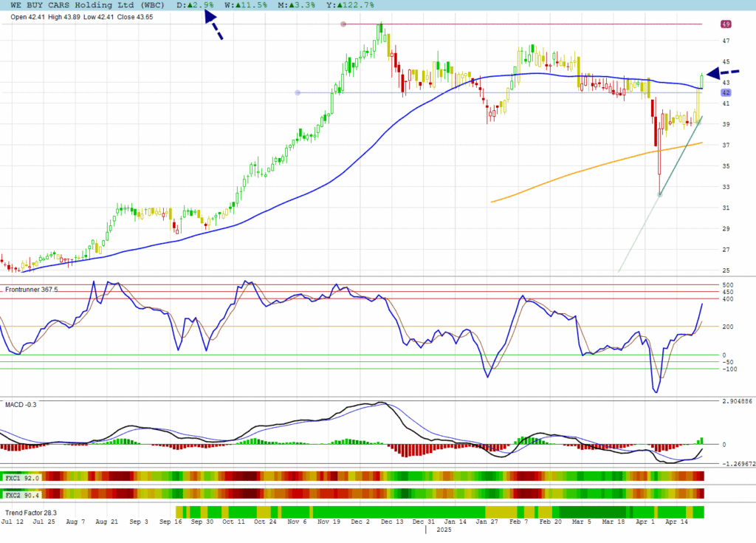The width and height of the screenshot is (756, 543).
Task: Click the Nov 19 date on the time axis
Action: [x=329, y=522]
